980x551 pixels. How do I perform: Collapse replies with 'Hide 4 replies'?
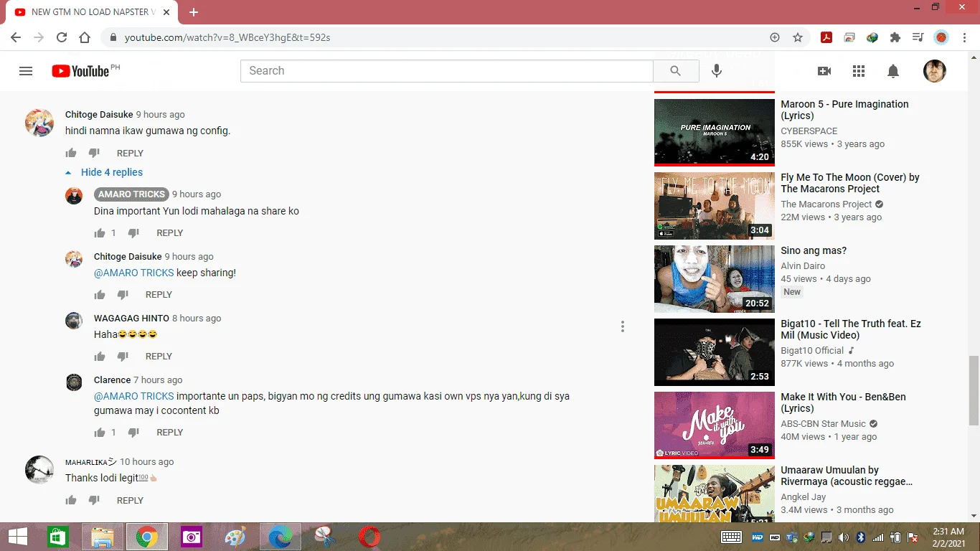pyautogui.click(x=105, y=172)
